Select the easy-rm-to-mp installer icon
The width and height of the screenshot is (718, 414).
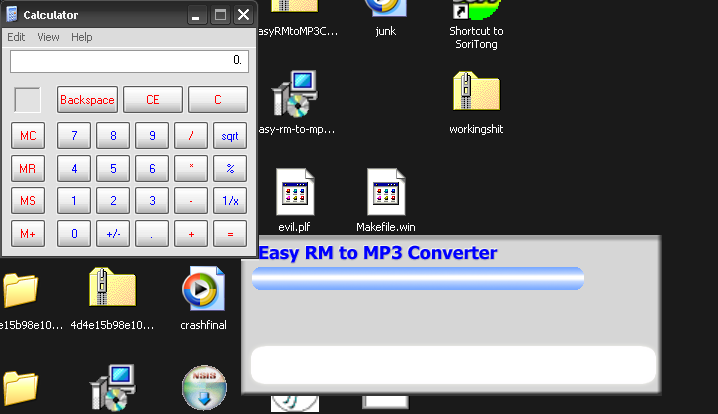295,93
